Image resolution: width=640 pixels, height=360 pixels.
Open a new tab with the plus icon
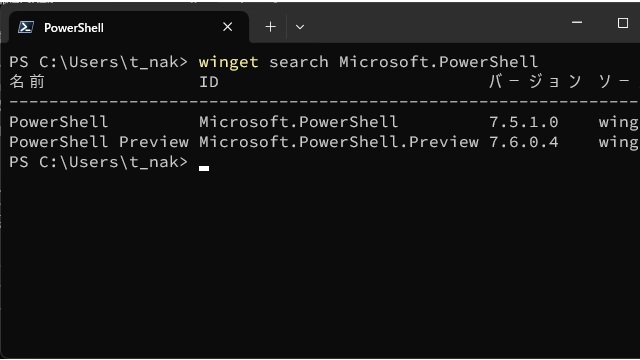[x=270, y=27]
